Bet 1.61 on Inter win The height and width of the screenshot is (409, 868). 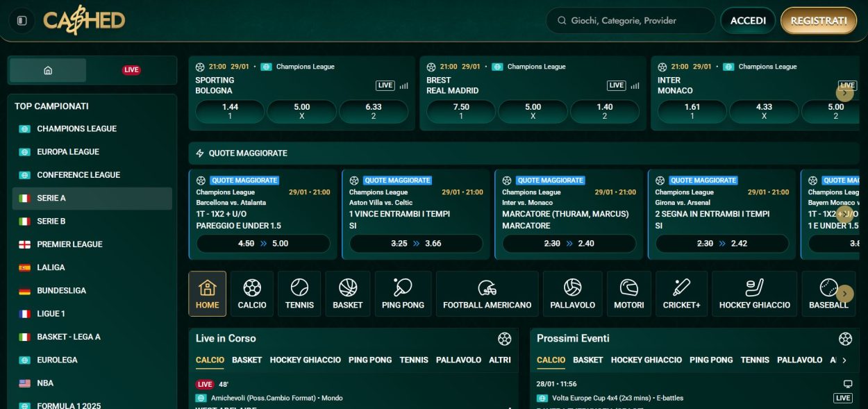click(x=692, y=112)
